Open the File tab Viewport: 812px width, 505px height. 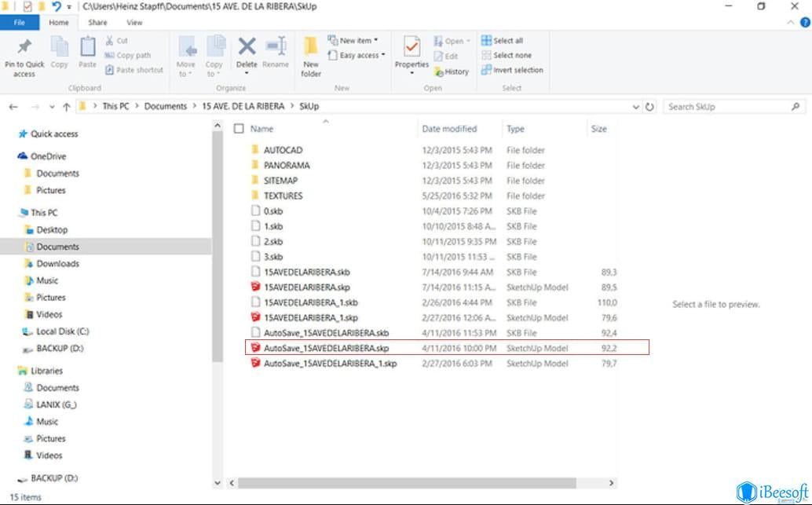19,22
